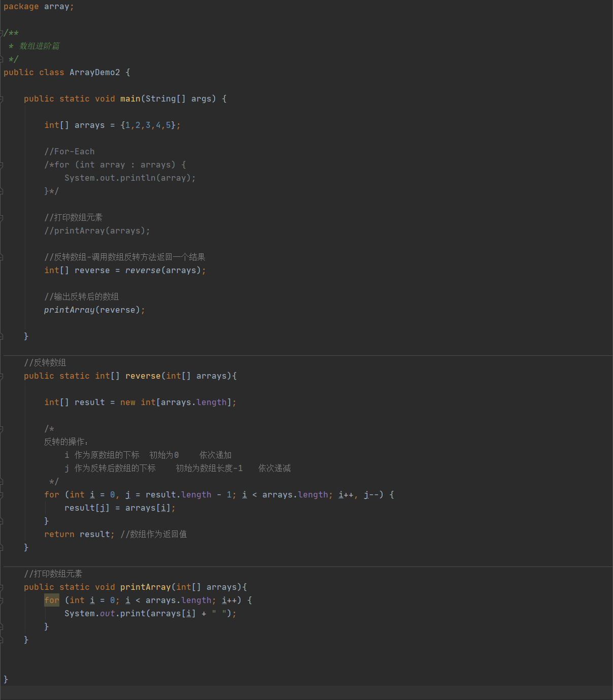This screenshot has width=613, height=700.
Task: Click commented System.out.println(array); line
Action: pyautogui.click(x=130, y=178)
